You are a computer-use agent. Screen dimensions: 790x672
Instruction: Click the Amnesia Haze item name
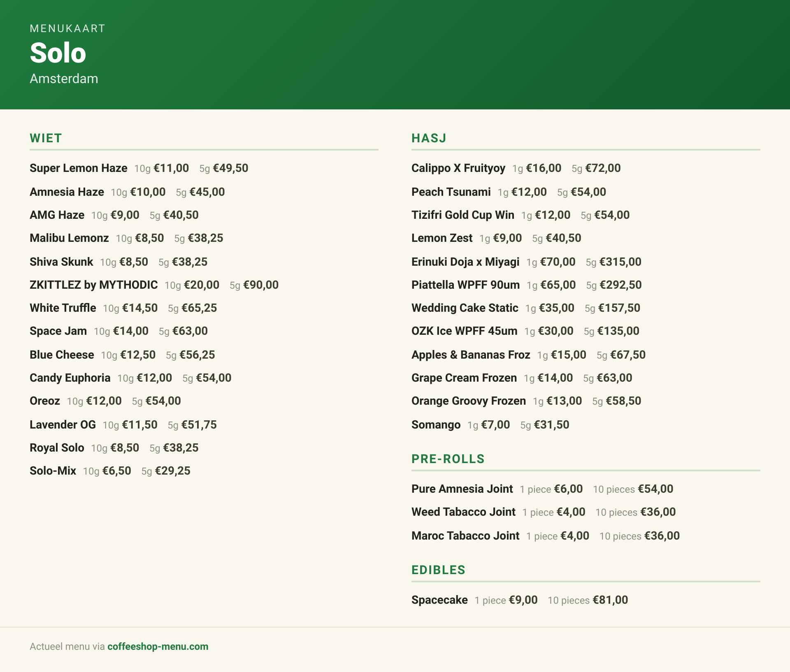pos(67,192)
